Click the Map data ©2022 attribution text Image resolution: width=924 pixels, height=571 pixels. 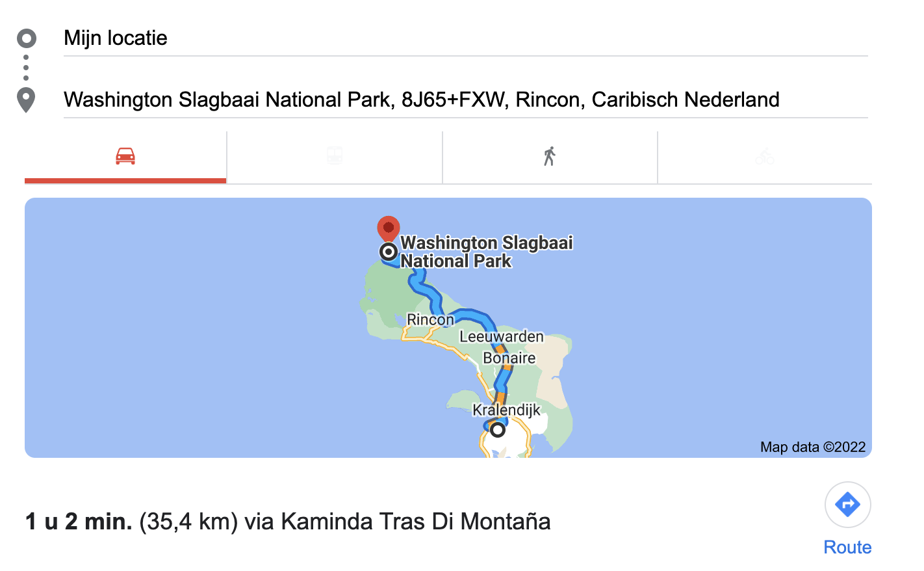[x=812, y=447]
